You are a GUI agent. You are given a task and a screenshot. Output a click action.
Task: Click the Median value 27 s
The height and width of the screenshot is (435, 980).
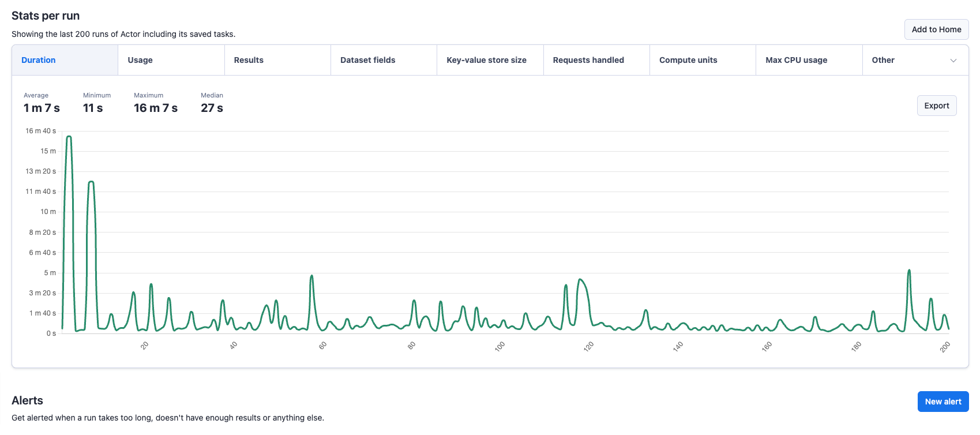click(x=212, y=108)
